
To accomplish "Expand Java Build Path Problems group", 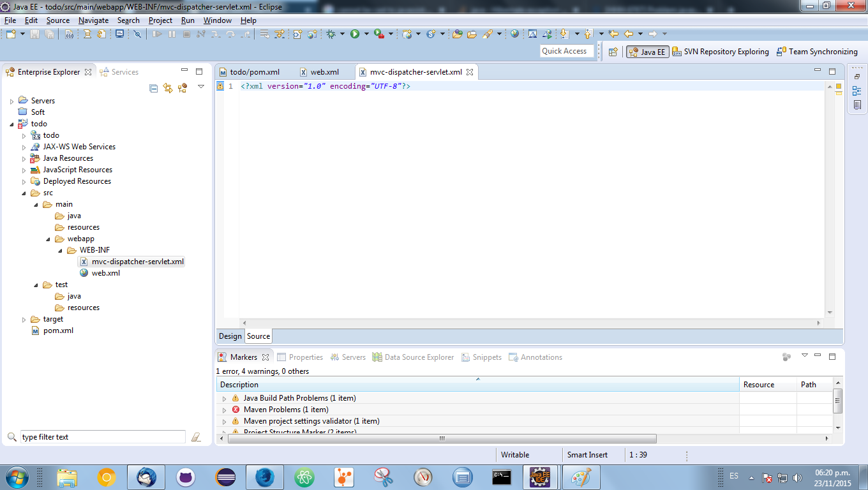I will point(224,398).
